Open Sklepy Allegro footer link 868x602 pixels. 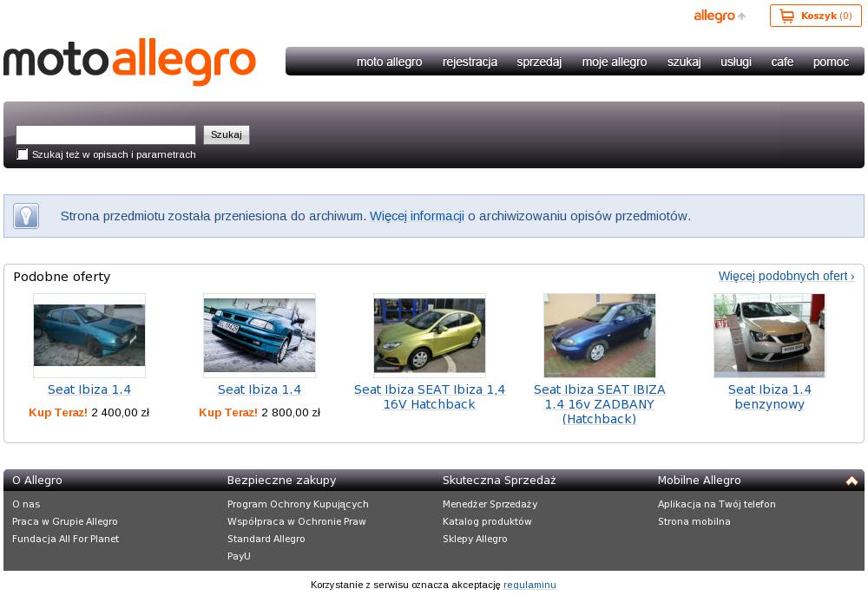475,539
